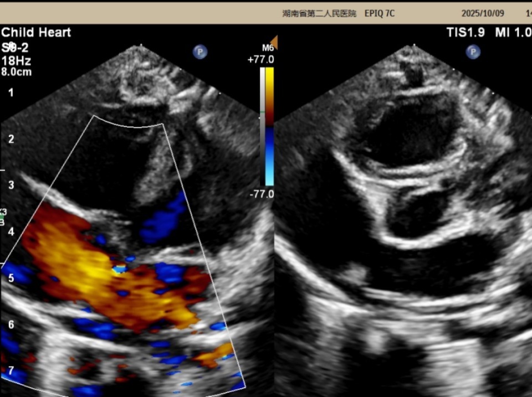
Task: Click the red-yellow upper color scale bar
Action: coord(269,97)
